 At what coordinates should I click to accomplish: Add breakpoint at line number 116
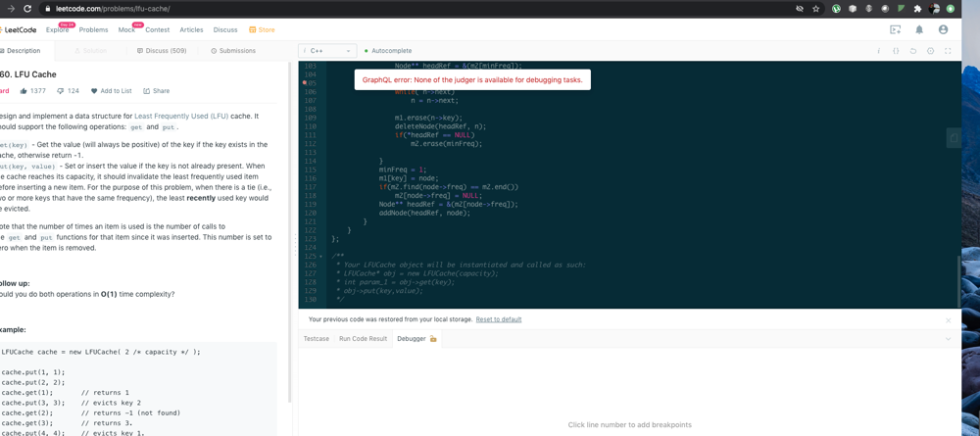click(x=312, y=178)
